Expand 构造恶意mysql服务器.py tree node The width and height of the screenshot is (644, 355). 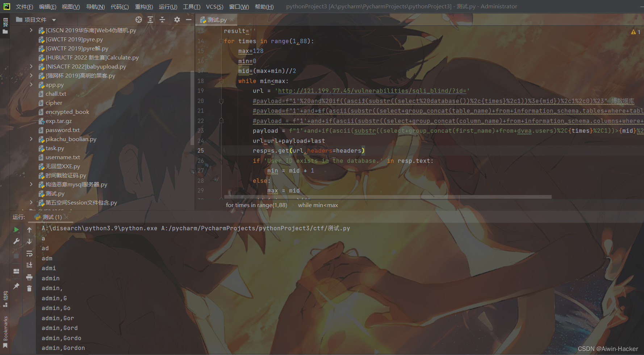pyautogui.click(x=31, y=184)
